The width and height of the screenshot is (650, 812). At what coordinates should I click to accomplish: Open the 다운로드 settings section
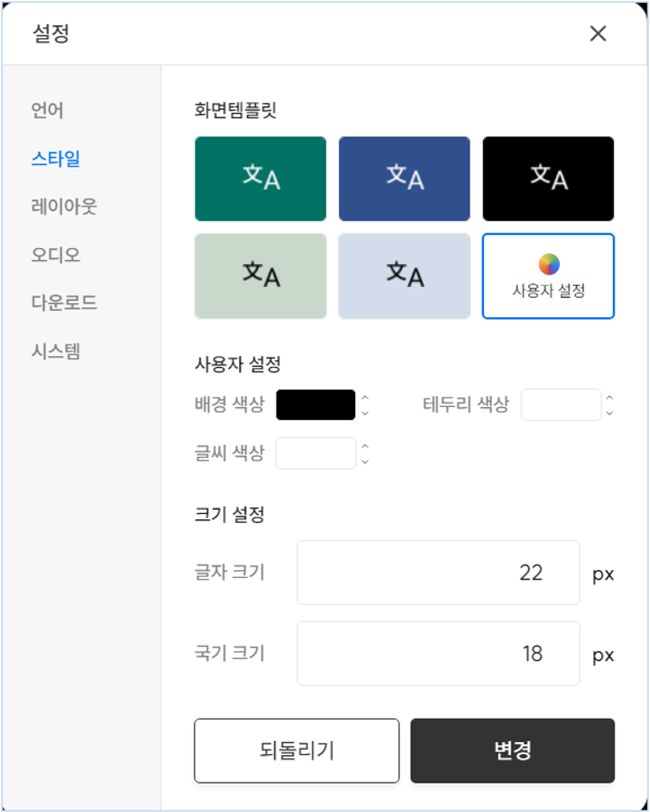[x=64, y=303]
